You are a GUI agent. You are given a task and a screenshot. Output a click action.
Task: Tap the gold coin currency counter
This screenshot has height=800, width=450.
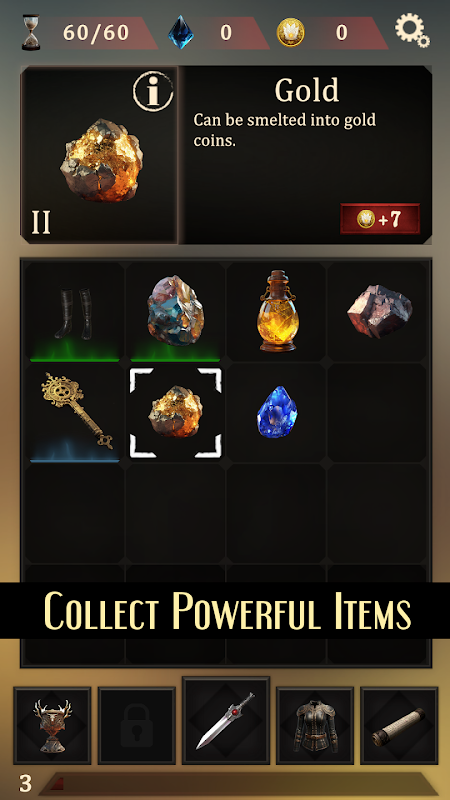click(332, 33)
